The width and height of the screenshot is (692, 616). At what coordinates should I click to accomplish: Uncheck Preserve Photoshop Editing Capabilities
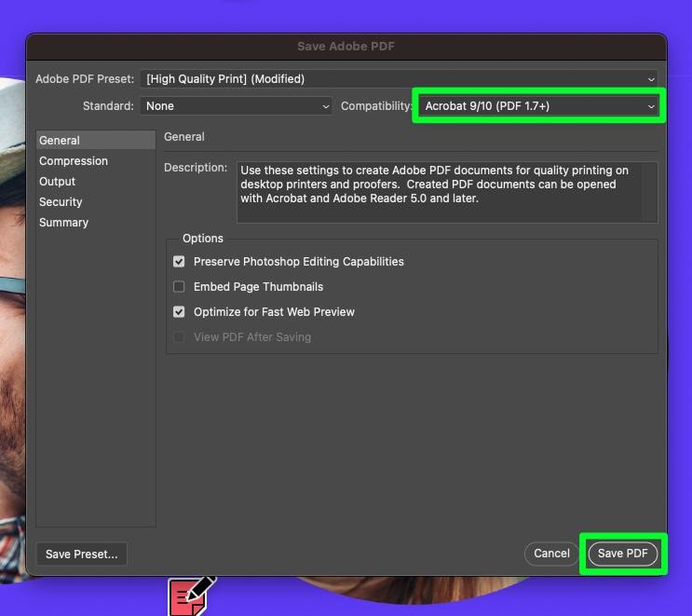179,262
